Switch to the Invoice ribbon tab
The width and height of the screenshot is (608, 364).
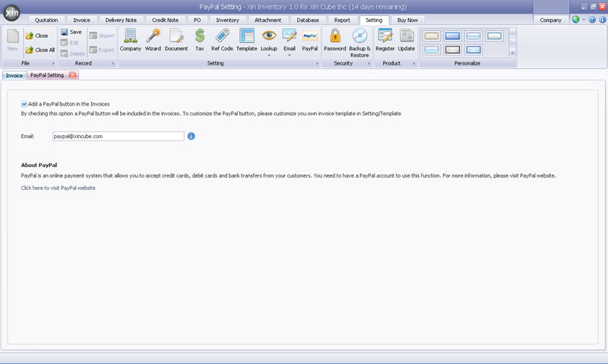[81, 21]
